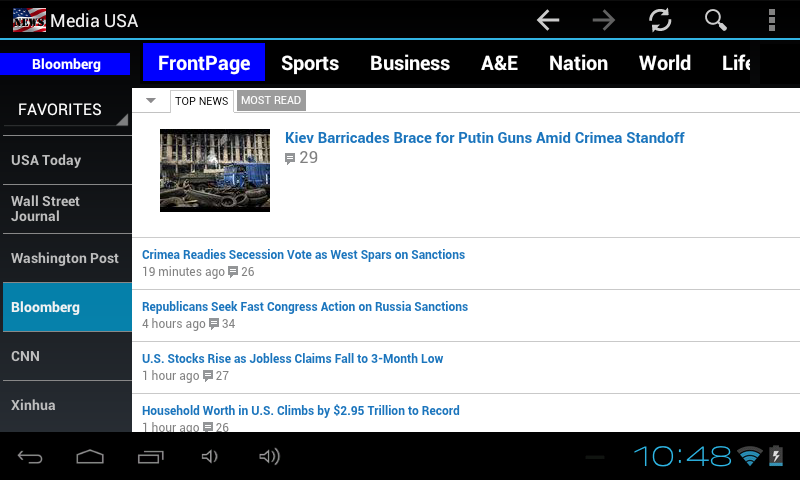800x480 pixels.
Task: Refresh the page with the reload icon
Action: [659, 20]
